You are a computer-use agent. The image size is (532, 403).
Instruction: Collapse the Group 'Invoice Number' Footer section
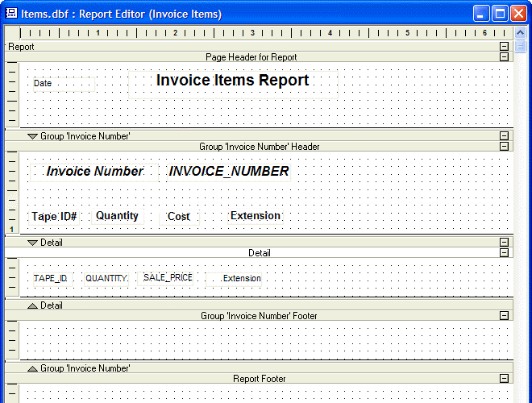pyautogui.click(x=504, y=315)
